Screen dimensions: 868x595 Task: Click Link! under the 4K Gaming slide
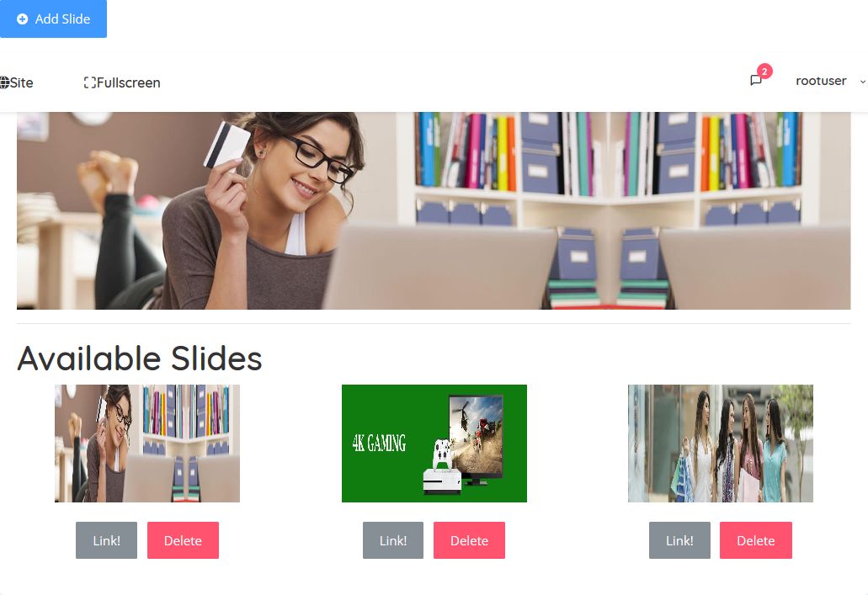click(393, 540)
